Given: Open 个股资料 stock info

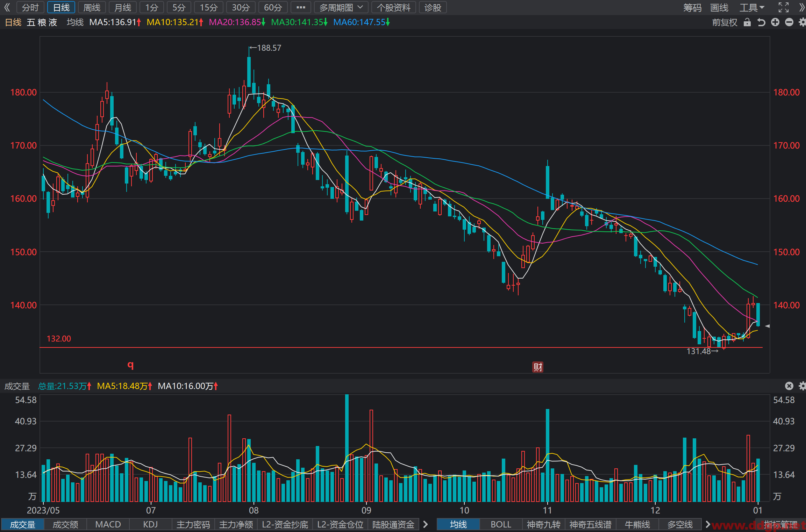Looking at the screenshot, I should [x=393, y=7].
